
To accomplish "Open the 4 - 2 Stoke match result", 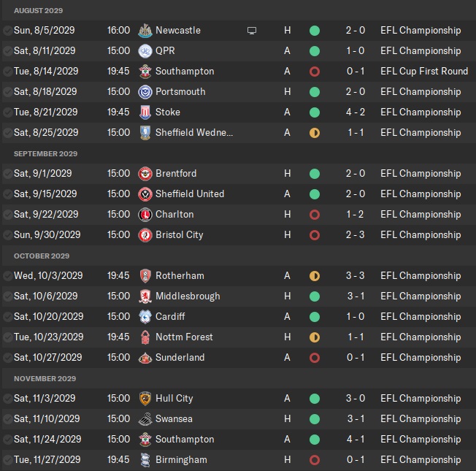I will (x=356, y=112).
